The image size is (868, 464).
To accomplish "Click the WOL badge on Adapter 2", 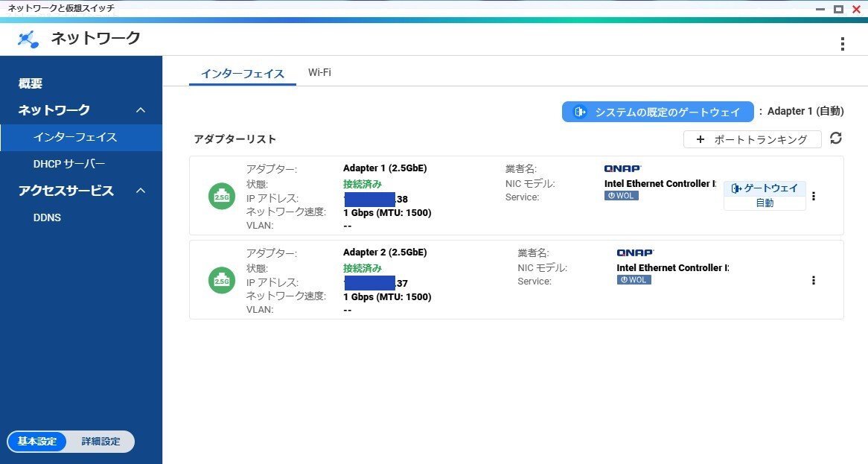I will [634, 279].
